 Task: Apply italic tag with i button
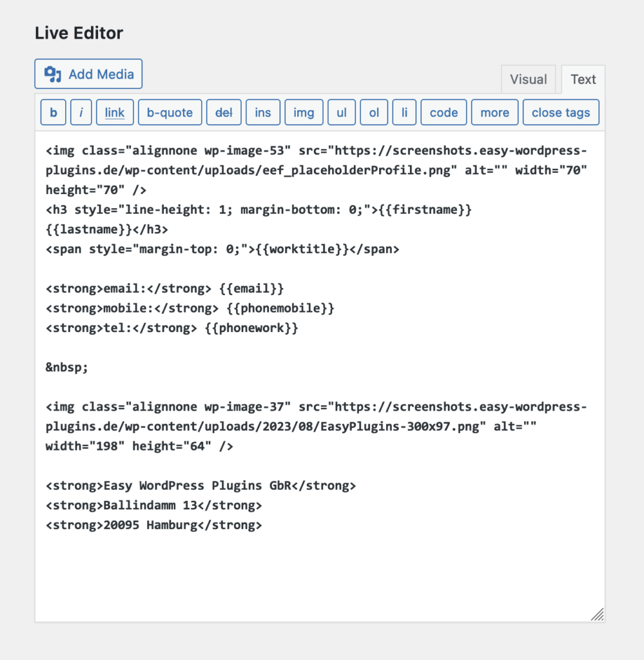[x=81, y=112]
